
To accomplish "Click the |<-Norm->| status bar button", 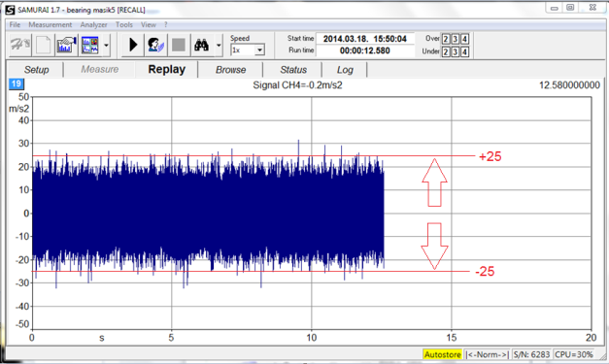I will pos(488,354).
